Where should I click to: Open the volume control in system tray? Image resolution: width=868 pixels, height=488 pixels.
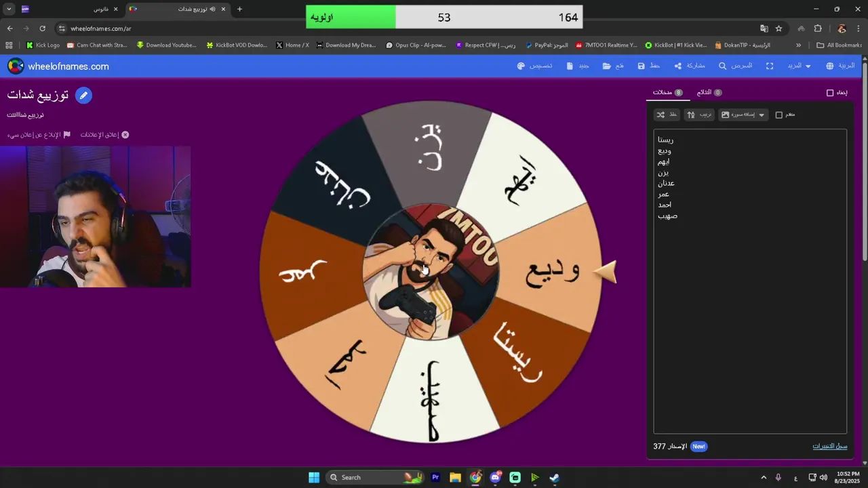[824, 477]
